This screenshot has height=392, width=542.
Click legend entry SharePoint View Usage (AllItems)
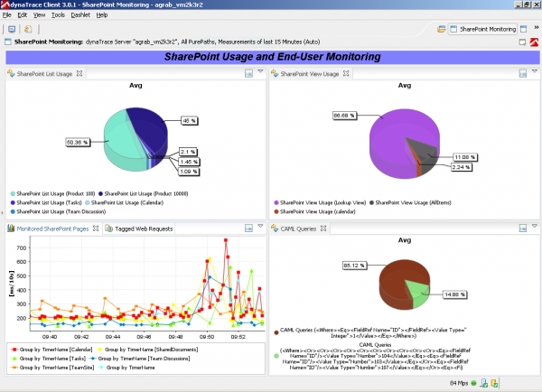(x=410, y=202)
